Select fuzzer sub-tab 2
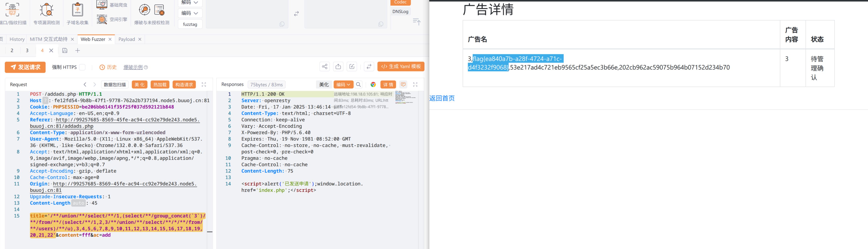The image size is (868, 249). point(12,50)
